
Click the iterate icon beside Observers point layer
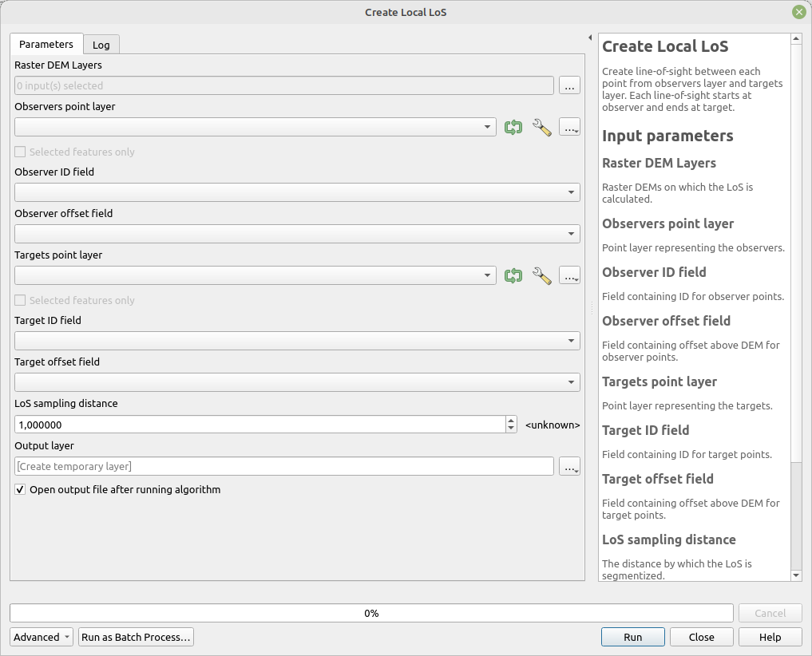pyautogui.click(x=513, y=127)
